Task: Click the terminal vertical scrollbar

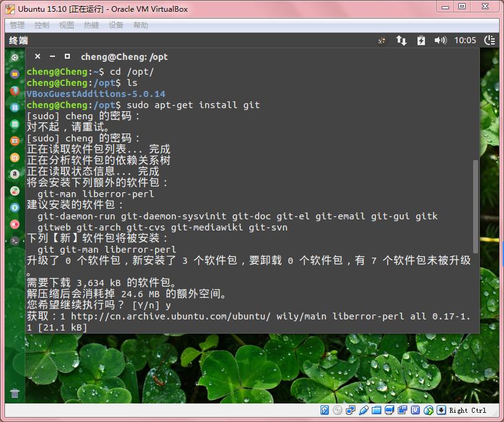Action: 476,206
